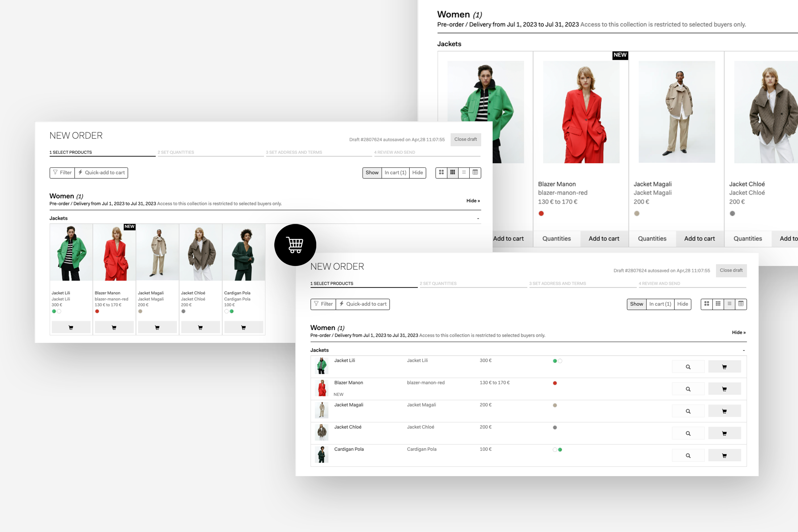This screenshot has width=798, height=532.
Task: Click Quick-add to cart in bottom-right window
Action: [x=363, y=304]
